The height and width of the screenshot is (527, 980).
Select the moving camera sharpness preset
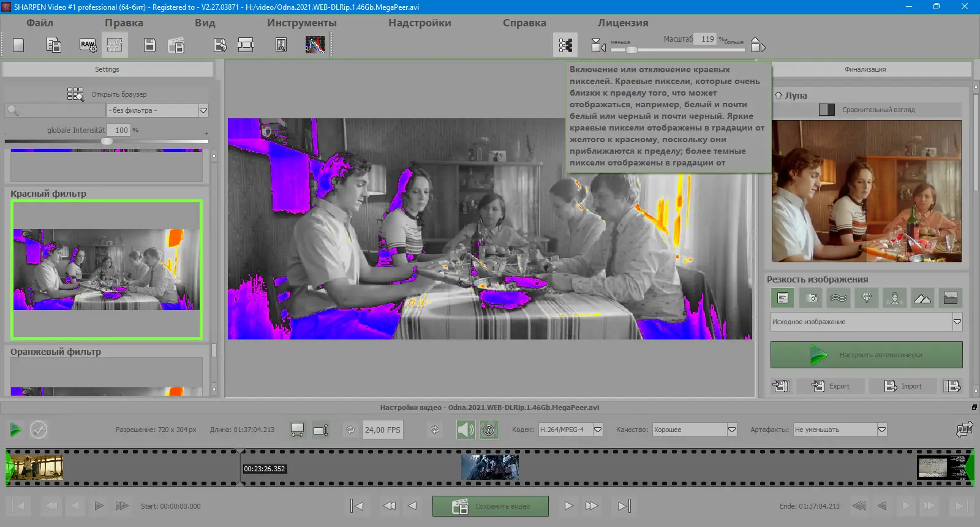811,298
